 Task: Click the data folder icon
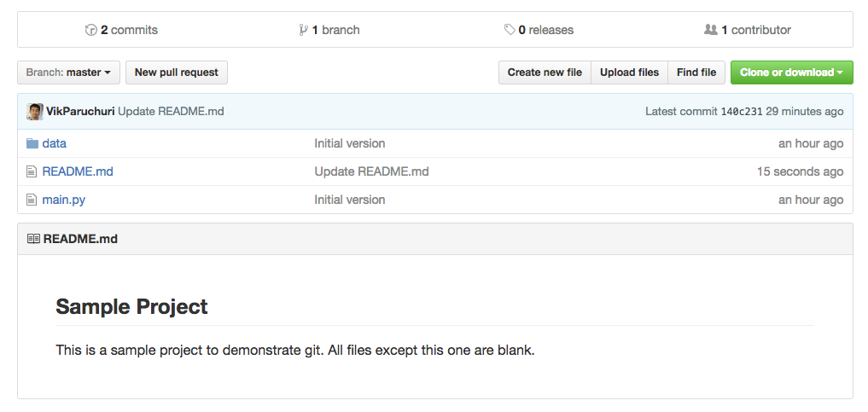(32, 143)
